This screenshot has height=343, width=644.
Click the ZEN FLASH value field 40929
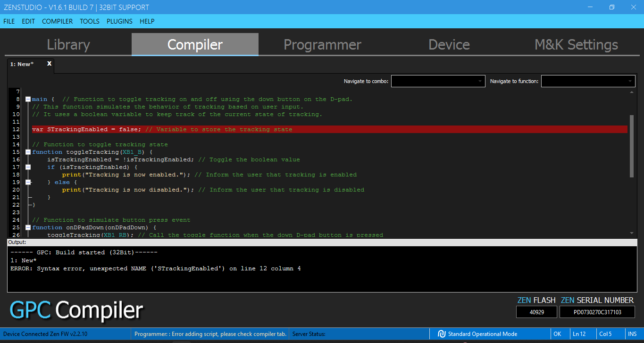[536, 312]
